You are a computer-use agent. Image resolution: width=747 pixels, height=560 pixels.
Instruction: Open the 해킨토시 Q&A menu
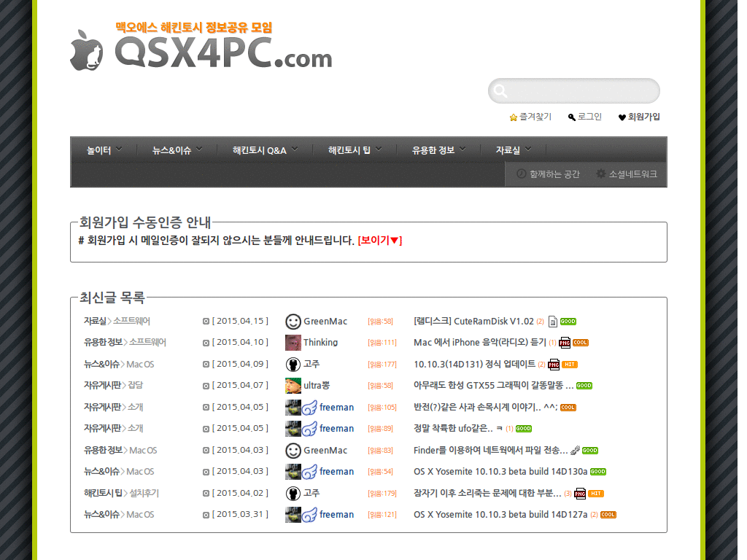[260, 150]
